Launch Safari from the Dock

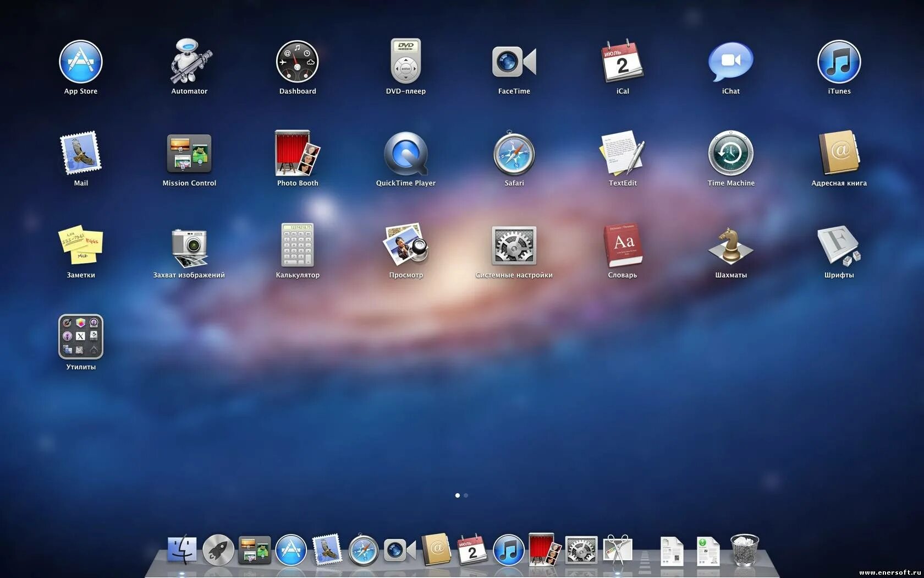(x=364, y=549)
